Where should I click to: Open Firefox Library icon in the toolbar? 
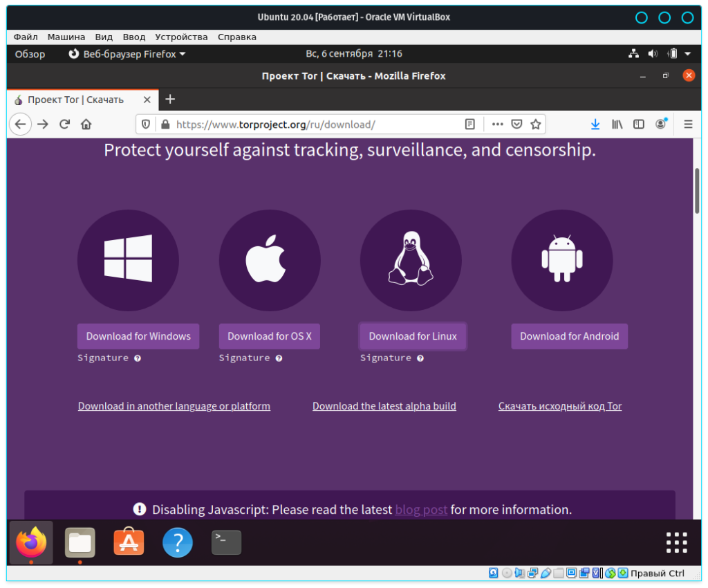[617, 125]
